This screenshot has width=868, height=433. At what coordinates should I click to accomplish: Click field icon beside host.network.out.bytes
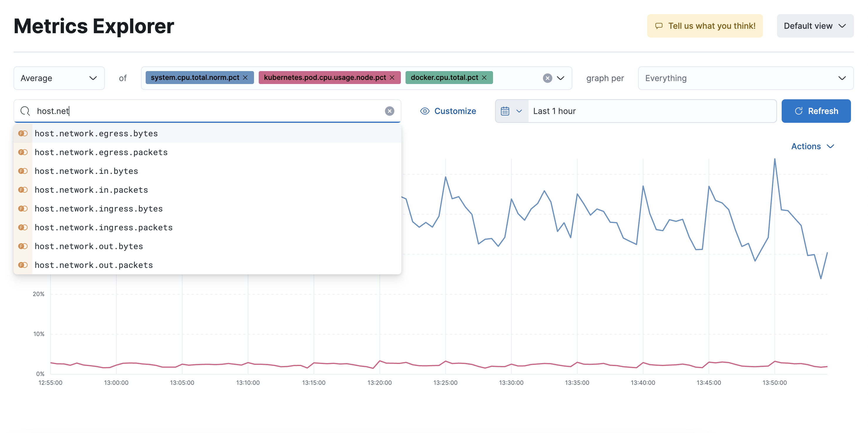click(23, 247)
